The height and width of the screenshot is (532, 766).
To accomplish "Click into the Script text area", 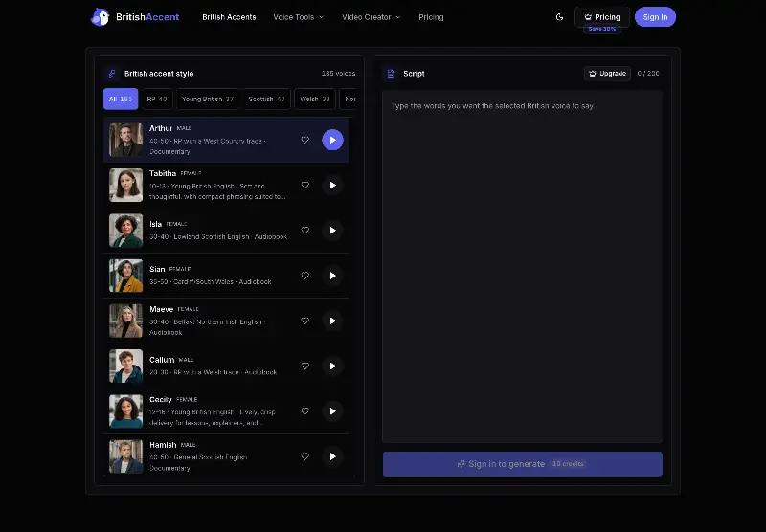I will 522,267.
